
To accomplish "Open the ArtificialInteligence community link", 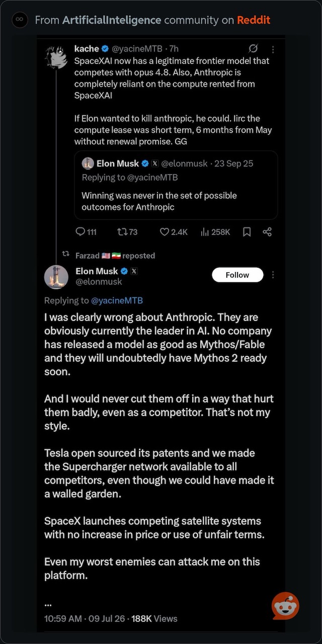I will (112, 20).
